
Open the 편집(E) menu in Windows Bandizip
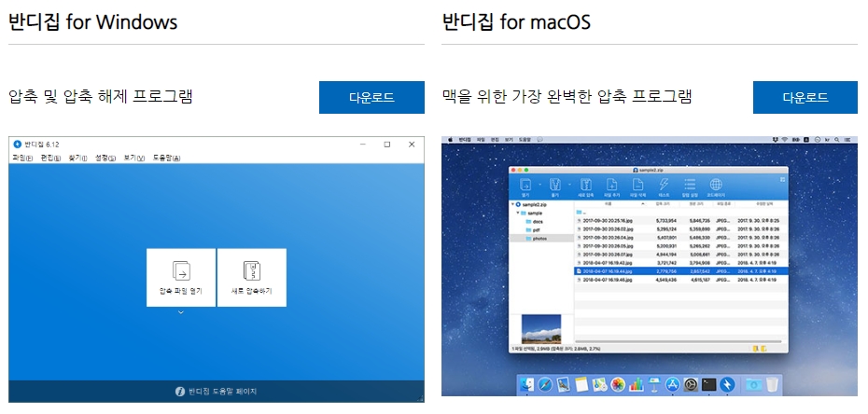tap(50, 159)
